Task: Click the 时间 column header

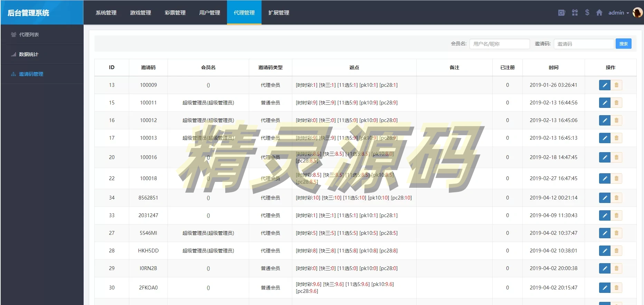Action: [x=553, y=67]
